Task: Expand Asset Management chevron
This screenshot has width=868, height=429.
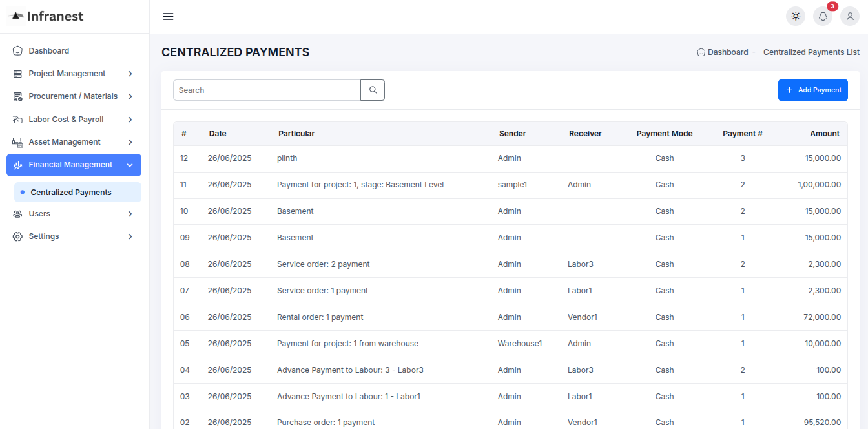Action: coord(130,142)
